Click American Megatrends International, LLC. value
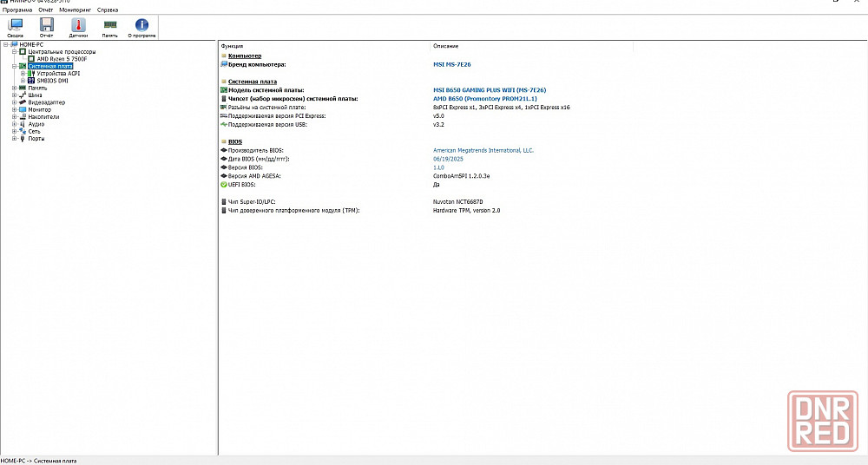Screen dimensions: 868x465 (x=483, y=150)
